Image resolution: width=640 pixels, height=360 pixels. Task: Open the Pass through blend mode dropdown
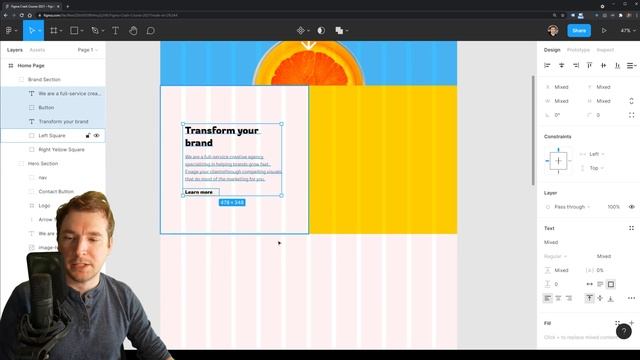coord(572,207)
